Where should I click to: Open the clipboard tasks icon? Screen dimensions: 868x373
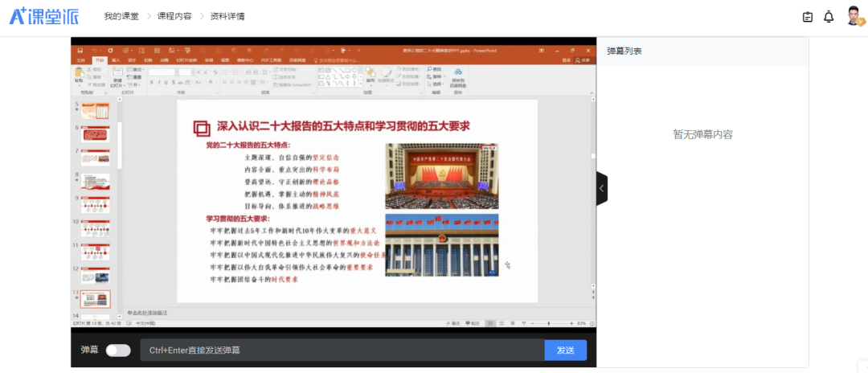(x=808, y=17)
